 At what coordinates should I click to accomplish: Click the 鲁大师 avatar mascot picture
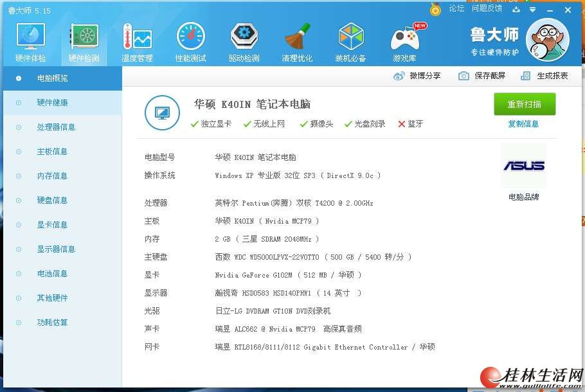(x=547, y=40)
